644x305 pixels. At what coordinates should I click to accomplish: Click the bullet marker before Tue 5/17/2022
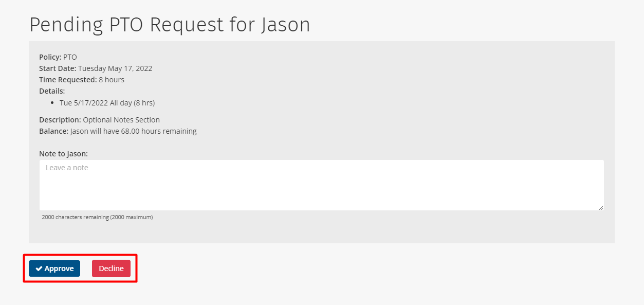point(53,103)
